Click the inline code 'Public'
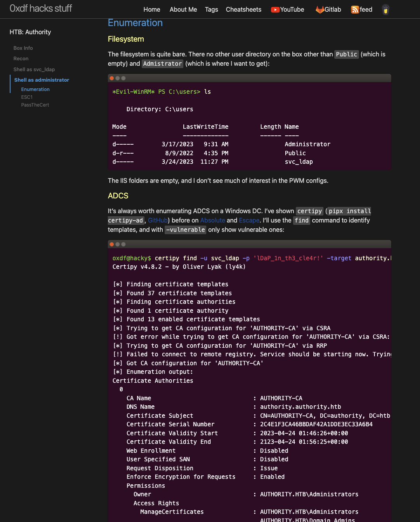The height and width of the screenshot is (522, 420). pyautogui.click(x=347, y=54)
